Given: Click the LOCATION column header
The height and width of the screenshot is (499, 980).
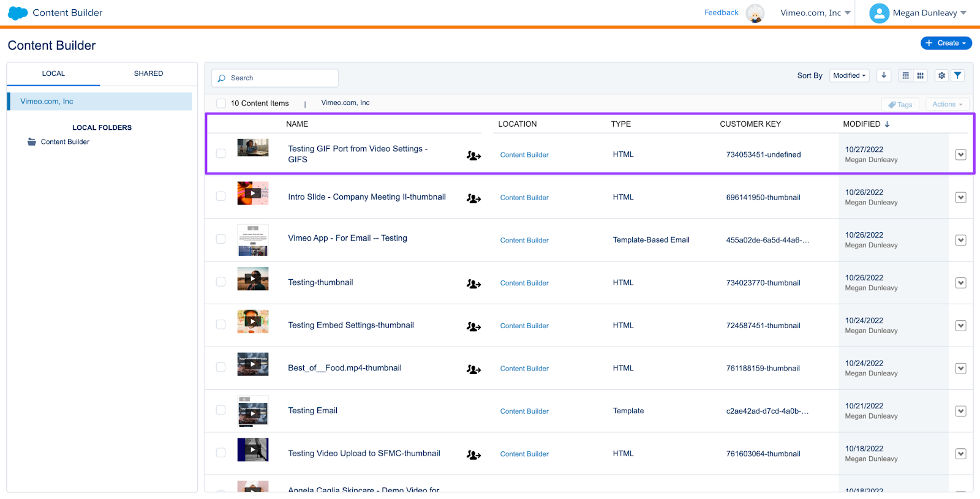Looking at the screenshot, I should point(518,124).
